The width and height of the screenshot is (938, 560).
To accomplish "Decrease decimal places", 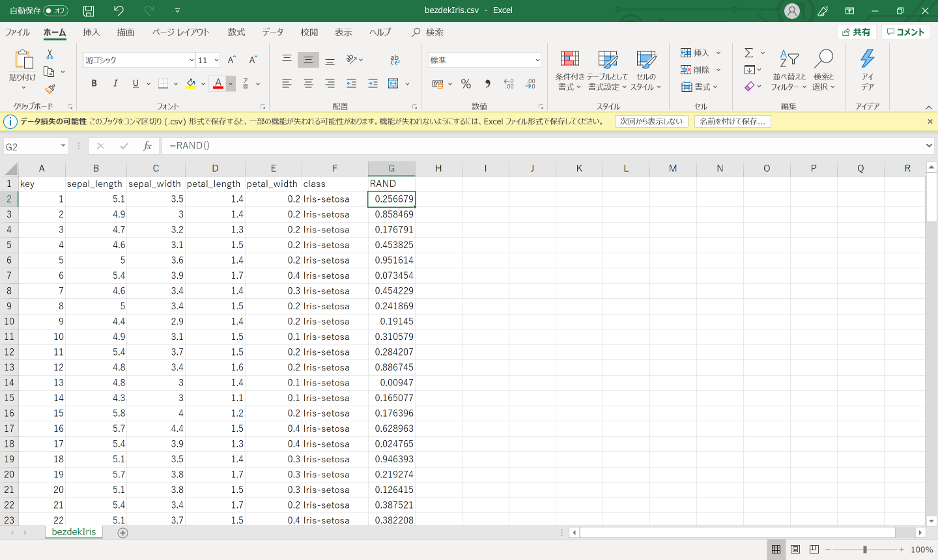I will [530, 83].
